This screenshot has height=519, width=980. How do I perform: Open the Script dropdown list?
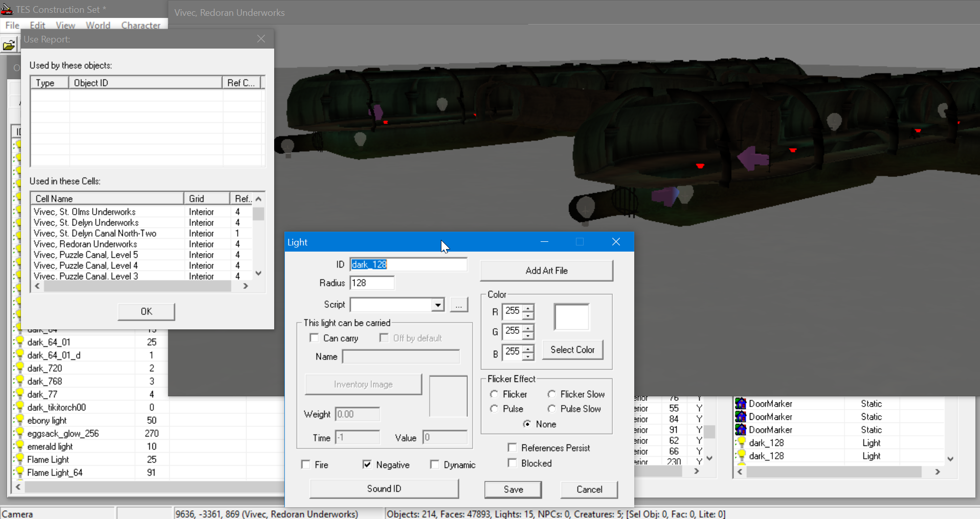tap(437, 305)
